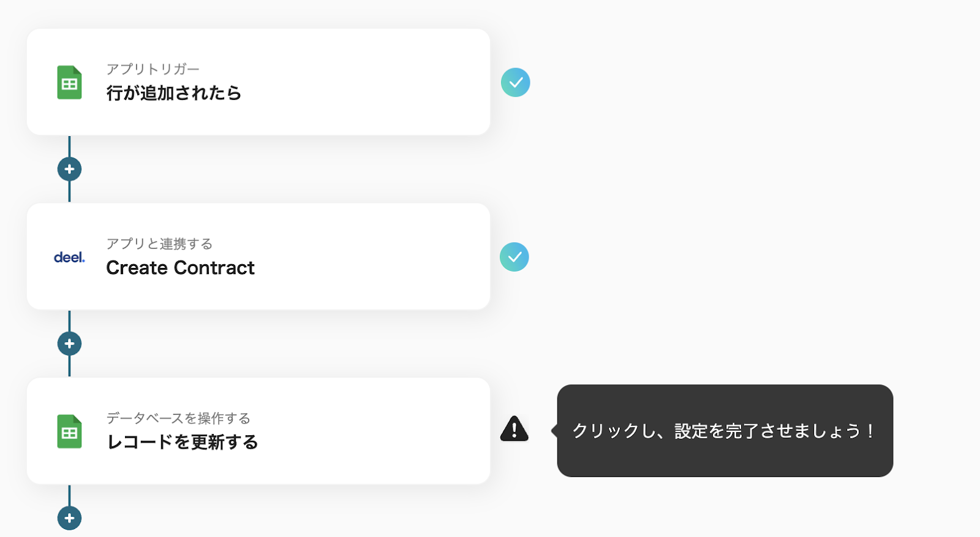Select the database operation card's empty area
The image size is (980, 537).
(367, 431)
